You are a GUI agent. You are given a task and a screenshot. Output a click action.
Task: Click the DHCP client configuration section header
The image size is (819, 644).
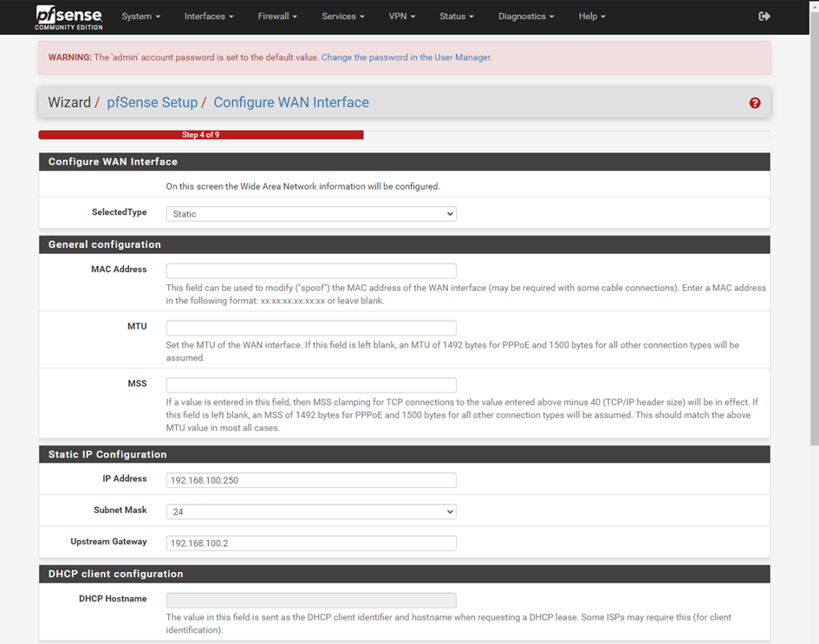[404, 574]
